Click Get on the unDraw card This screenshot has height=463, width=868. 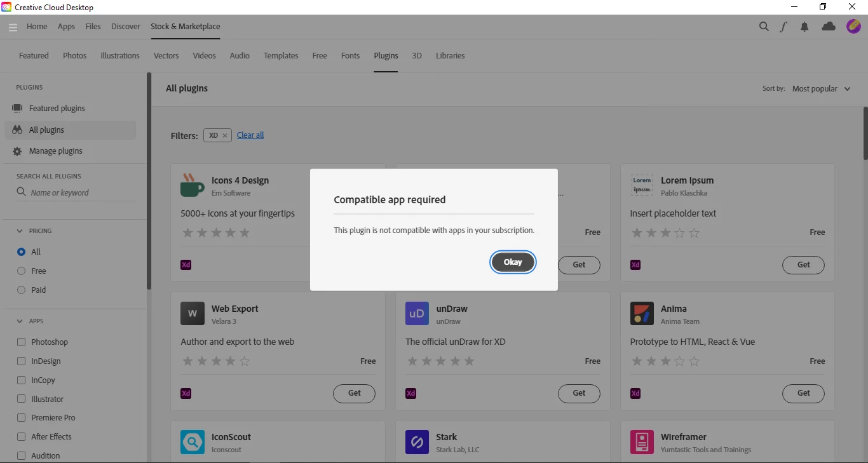click(579, 393)
